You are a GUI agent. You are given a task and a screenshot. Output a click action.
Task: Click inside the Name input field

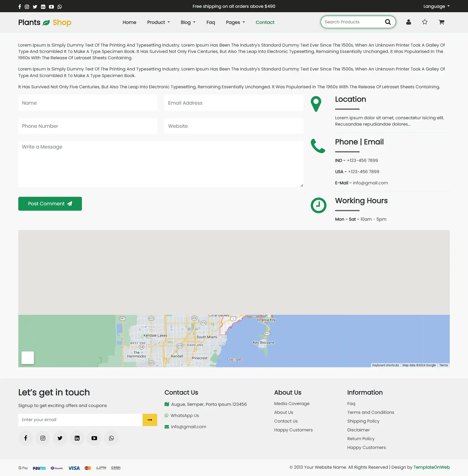(88, 103)
